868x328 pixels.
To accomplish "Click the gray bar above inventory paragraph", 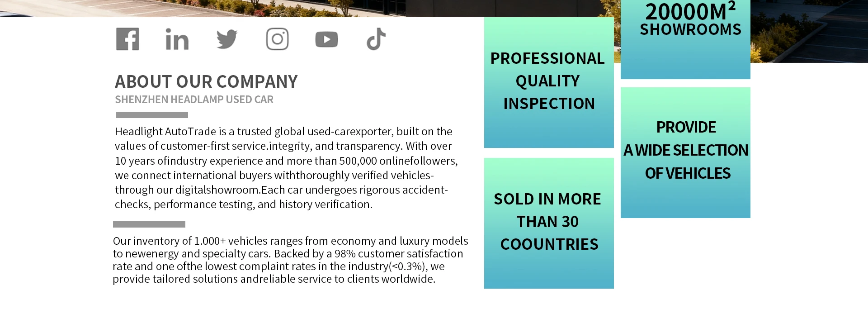I will [x=149, y=224].
